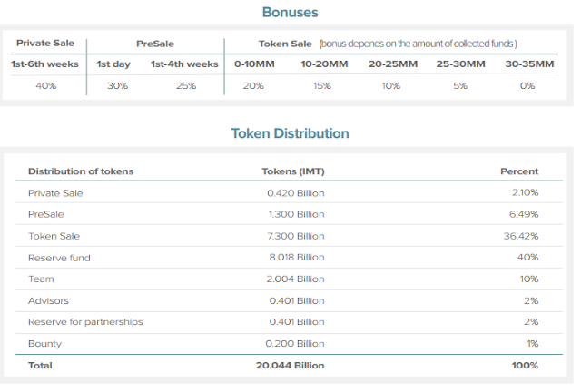Click the Percent column header
581x392 pixels.
pyautogui.click(x=519, y=171)
